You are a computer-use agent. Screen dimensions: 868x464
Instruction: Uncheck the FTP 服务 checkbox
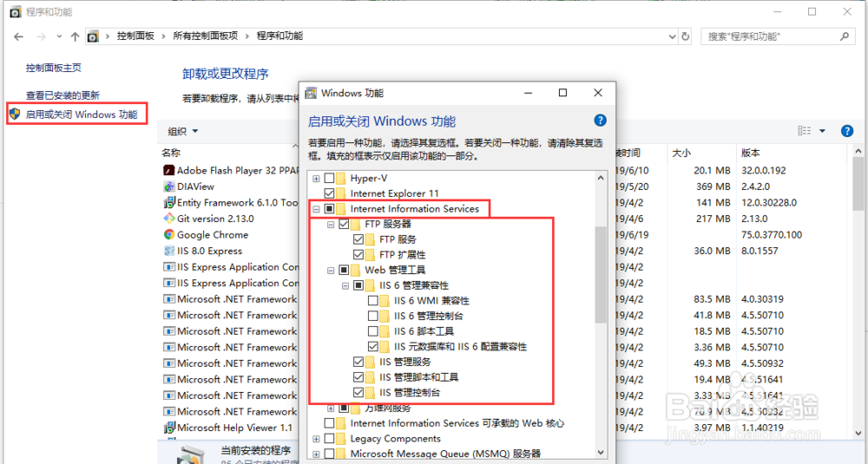[x=358, y=239]
